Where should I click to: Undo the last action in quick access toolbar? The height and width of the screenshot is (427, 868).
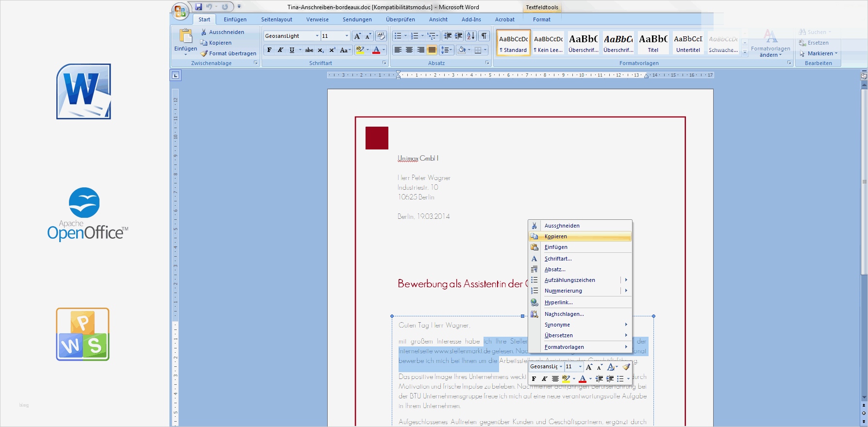[x=209, y=7]
